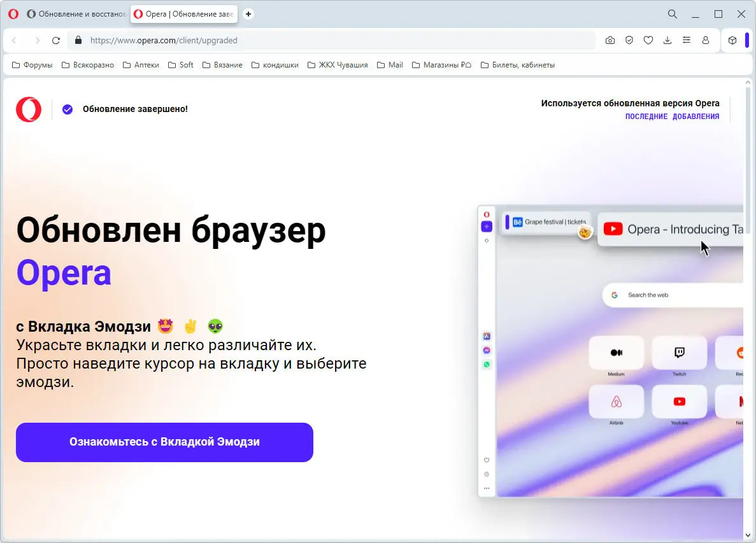Click the scrollbar down arrow
756x543 pixels.
(x=748, y=535)
